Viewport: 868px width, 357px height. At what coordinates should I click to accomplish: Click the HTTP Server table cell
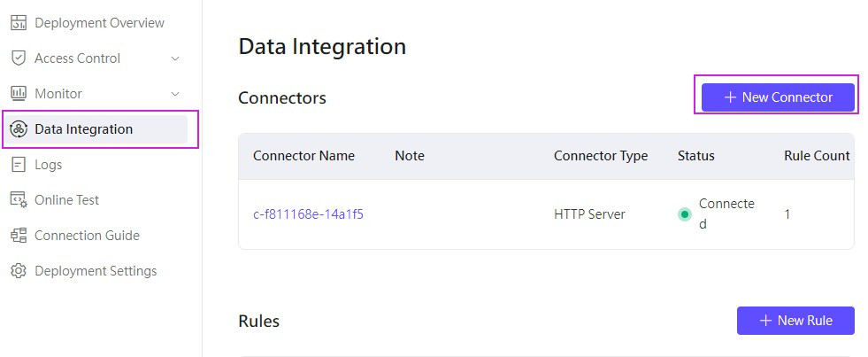589,214
